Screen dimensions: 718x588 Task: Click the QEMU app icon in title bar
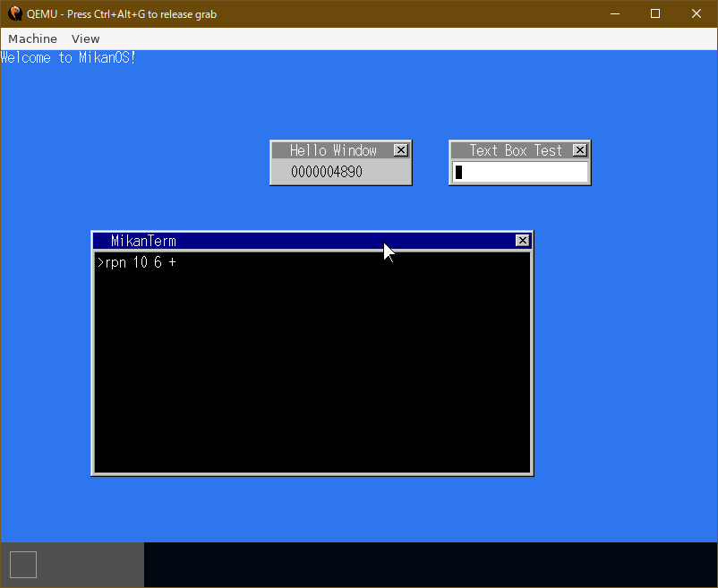coord(15,13)
